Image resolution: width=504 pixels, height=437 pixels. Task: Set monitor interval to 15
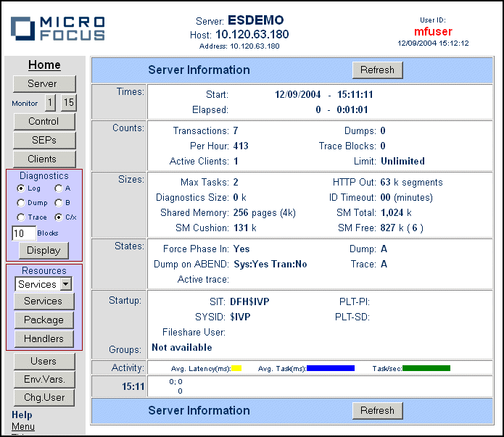[68, 103]
